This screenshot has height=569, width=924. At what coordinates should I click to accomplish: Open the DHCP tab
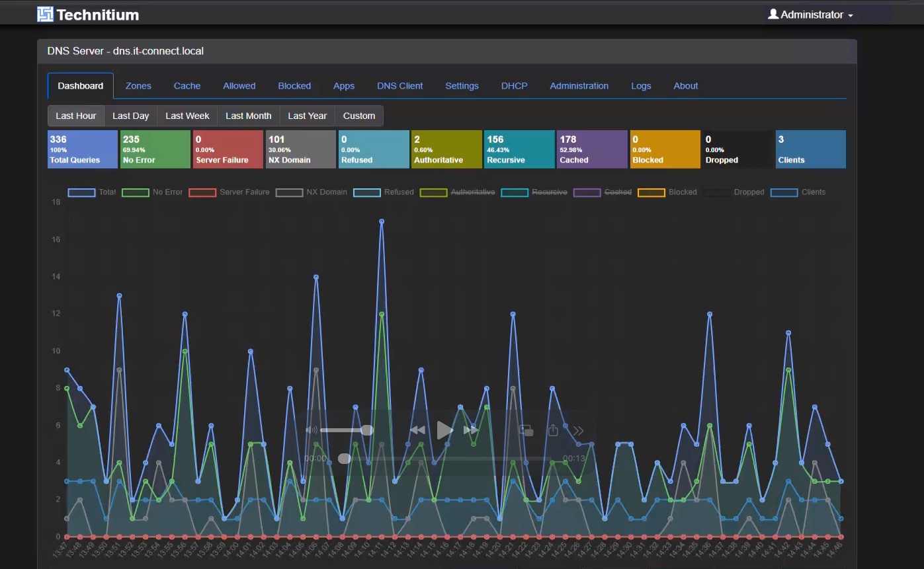coord(514,86)
